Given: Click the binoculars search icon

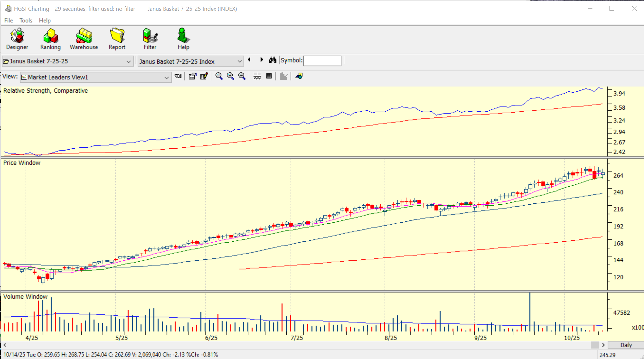Looking at the screenshot, I should pos(272,60).
